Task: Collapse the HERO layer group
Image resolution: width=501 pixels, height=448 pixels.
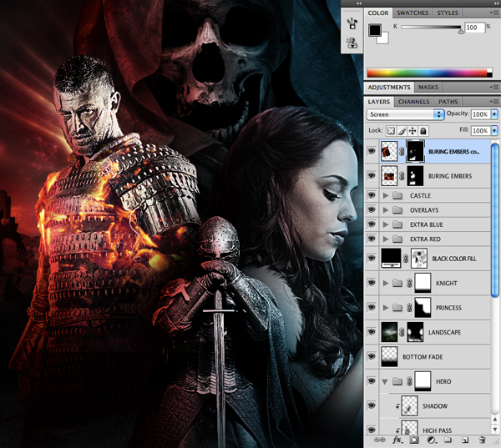Action: coord(386,381)
